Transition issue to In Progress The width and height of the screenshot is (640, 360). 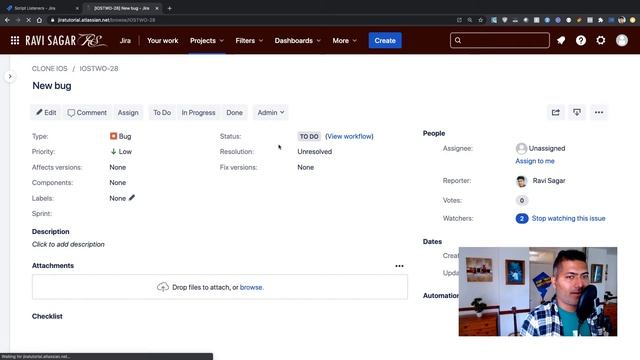click(198, 112)
